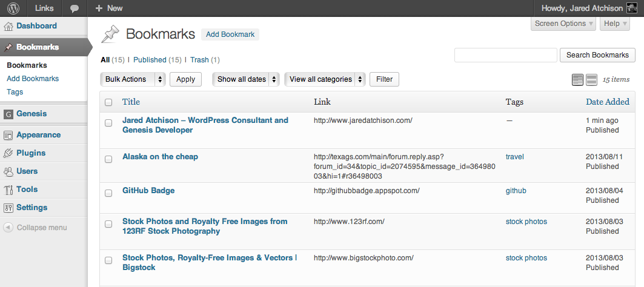
Task: Filter by the github tag
Action: tap(516, 191)
